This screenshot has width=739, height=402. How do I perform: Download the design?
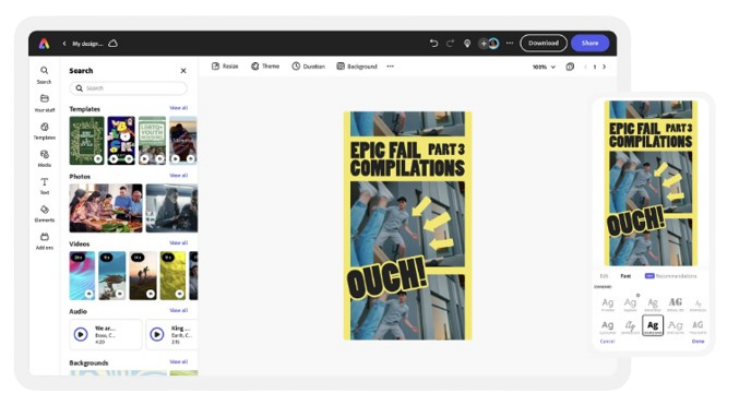pyautogui.click(x=543, y=43)
